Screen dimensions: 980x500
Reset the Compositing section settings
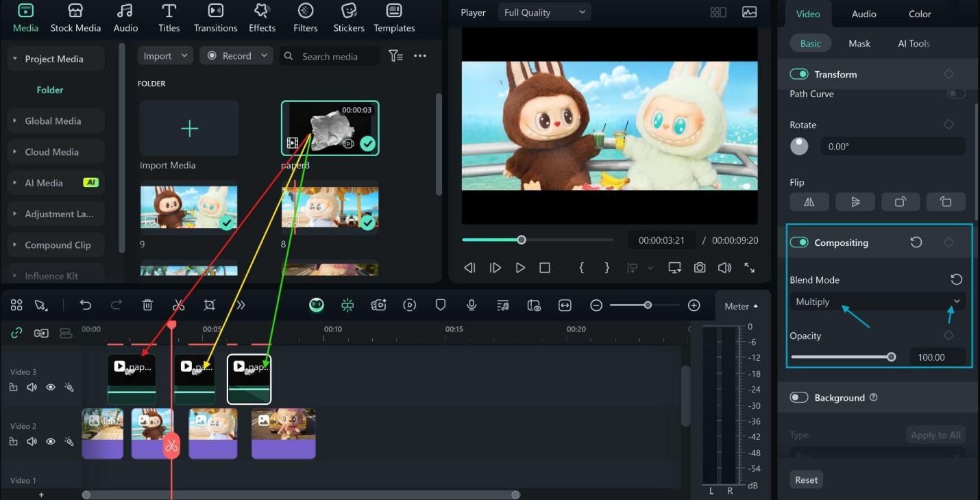point(916,242)
